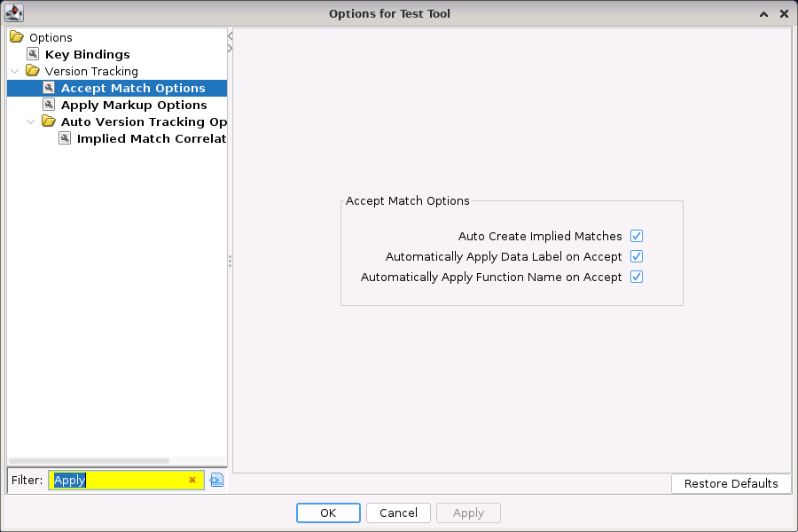Open filter options icon beside the filter field
The width and height of the screenshot is (798, 532).
(x=216, y=480)
